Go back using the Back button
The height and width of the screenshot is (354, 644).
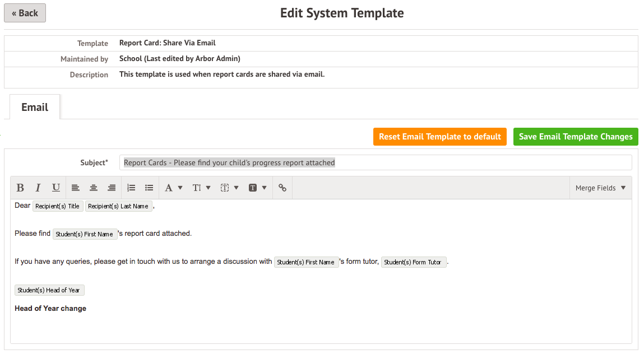(x=25, y=13)
